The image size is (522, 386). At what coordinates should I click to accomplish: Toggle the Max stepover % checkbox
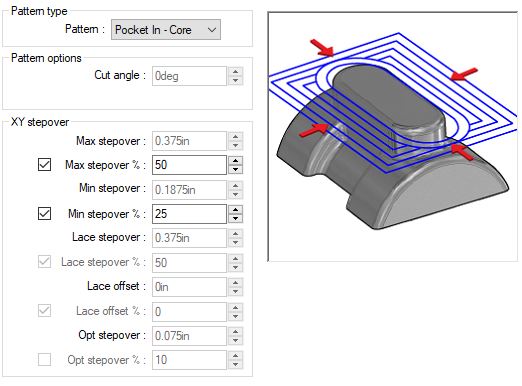click(x=44, y=165)
